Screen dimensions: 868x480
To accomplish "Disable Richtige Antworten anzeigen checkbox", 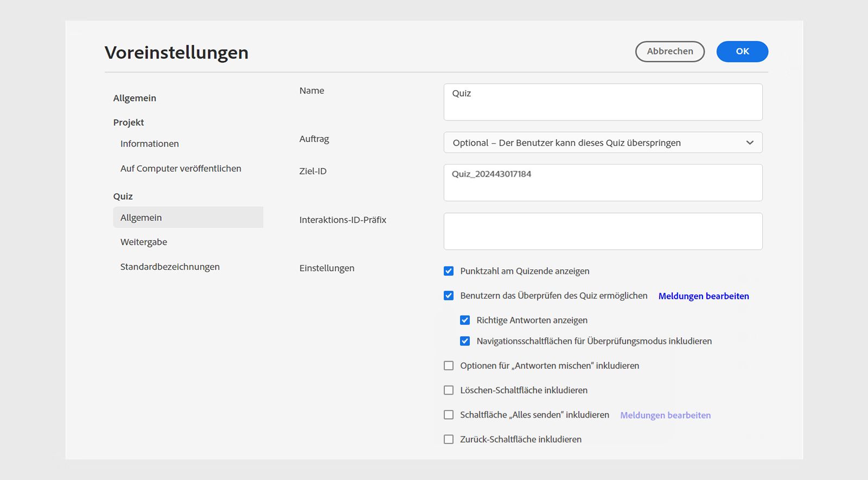I will 465,320.
